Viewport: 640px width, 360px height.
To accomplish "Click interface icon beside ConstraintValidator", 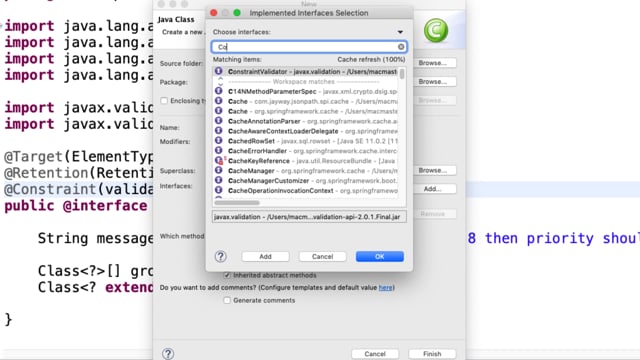I will coord(219,71).
